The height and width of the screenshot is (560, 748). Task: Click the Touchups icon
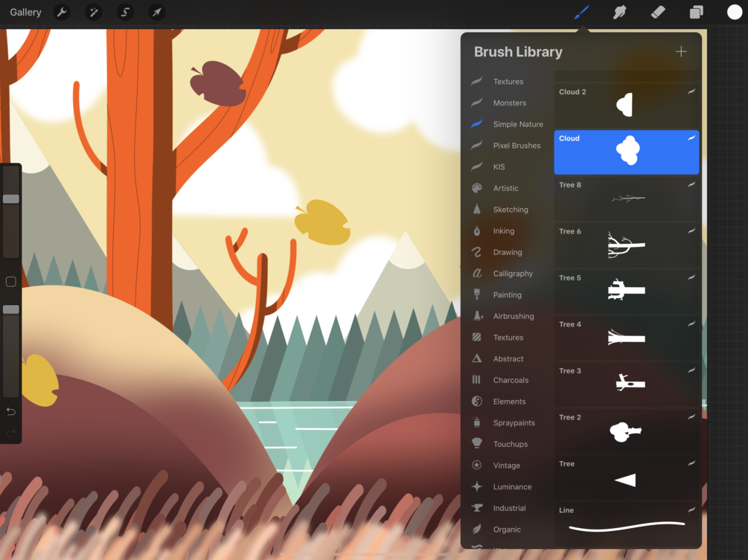pyautogui.click(x=476, y=444)
